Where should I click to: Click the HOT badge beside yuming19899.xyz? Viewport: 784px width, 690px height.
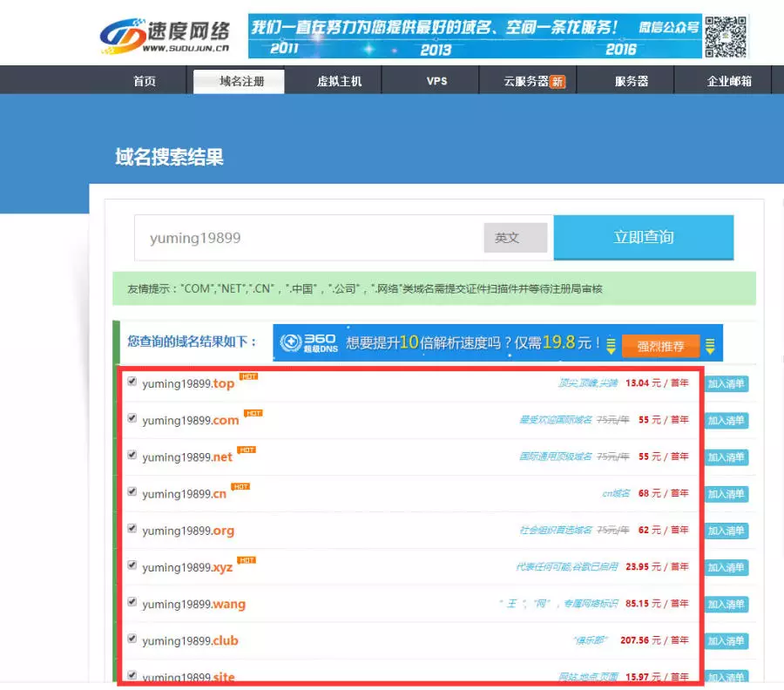click(x=247, y=560)
